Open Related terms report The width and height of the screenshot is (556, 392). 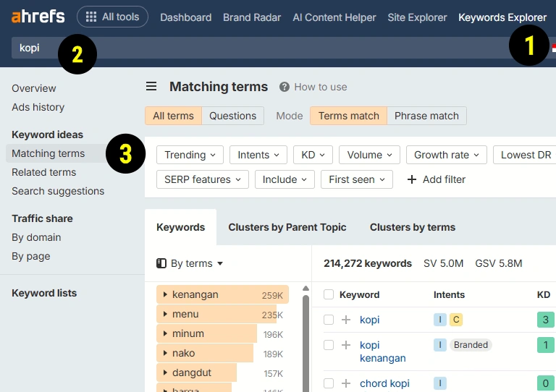click(x=43, y=172)
